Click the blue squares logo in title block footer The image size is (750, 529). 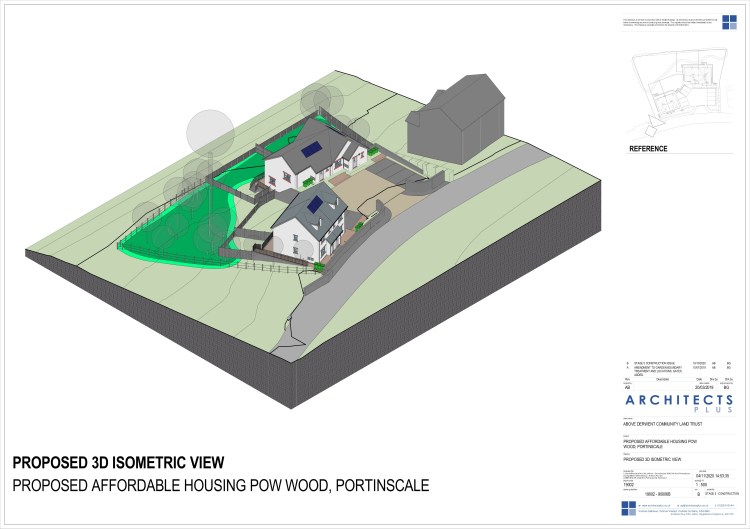click(x=629, y=508)
